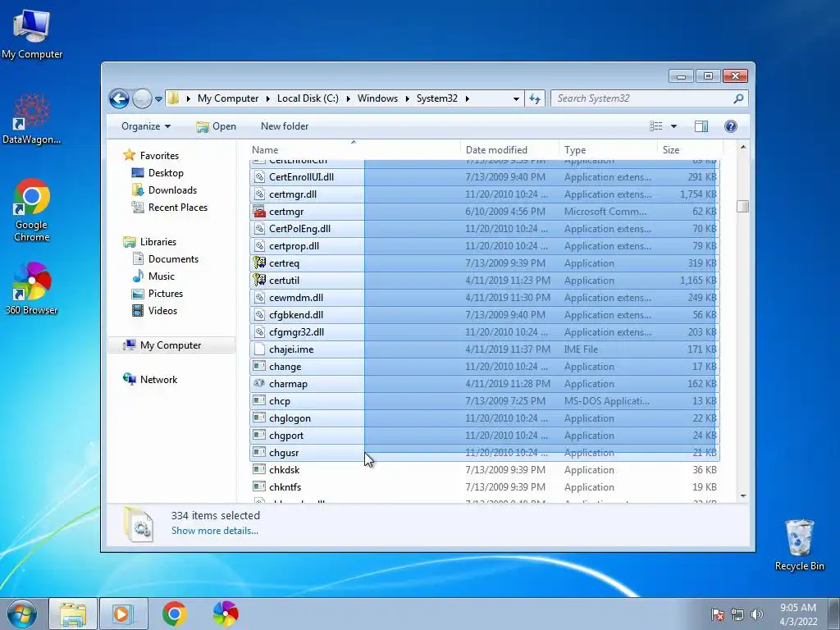Open Help with the question mark icon
This screenshot has width=840, height=630.
730,126
